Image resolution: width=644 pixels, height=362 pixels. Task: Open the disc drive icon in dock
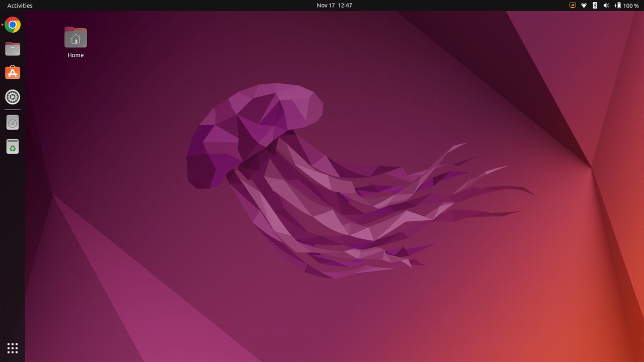(13, 123)
